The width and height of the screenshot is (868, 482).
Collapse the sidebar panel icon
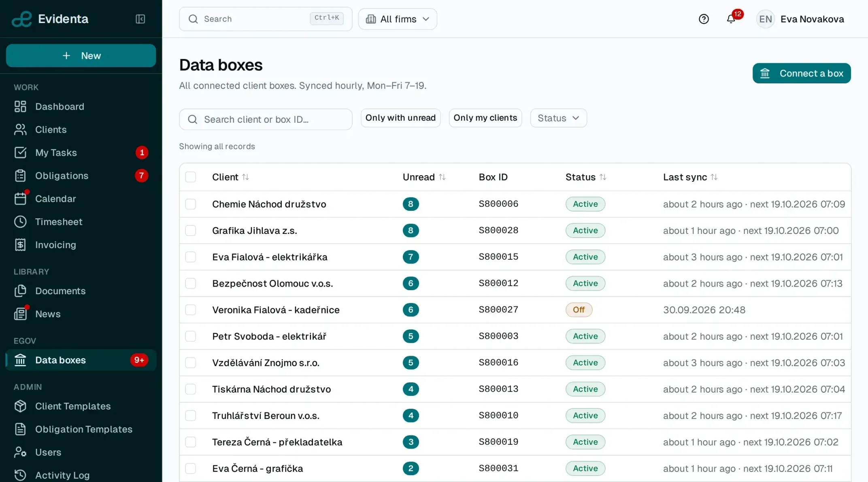[x=140, y=19]
